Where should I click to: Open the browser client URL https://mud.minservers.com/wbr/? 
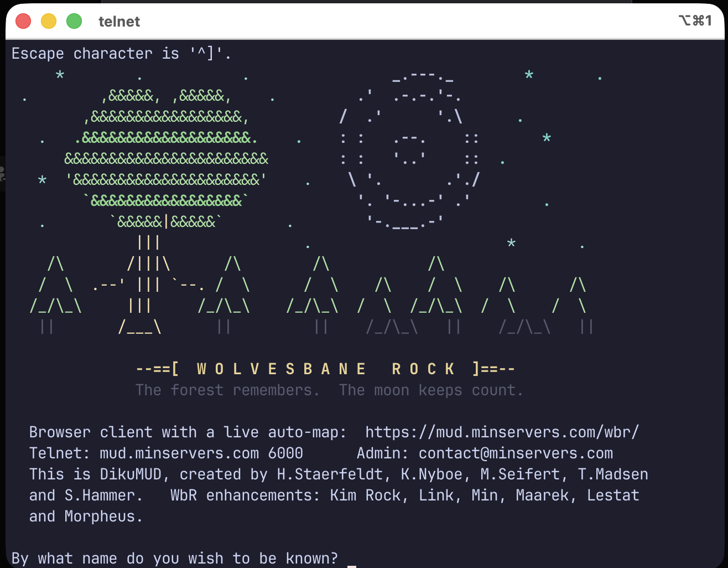pyautogui.click(x=502, y=432)
